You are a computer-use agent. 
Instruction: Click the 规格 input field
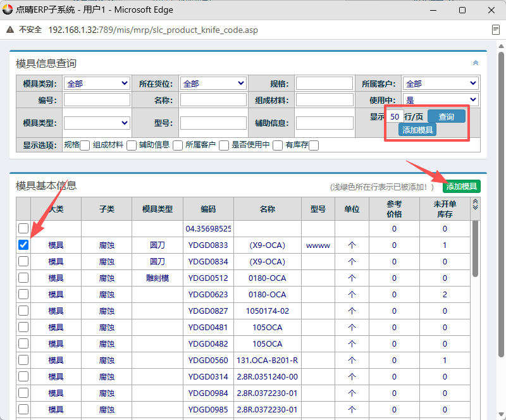[x=324, y=83]
